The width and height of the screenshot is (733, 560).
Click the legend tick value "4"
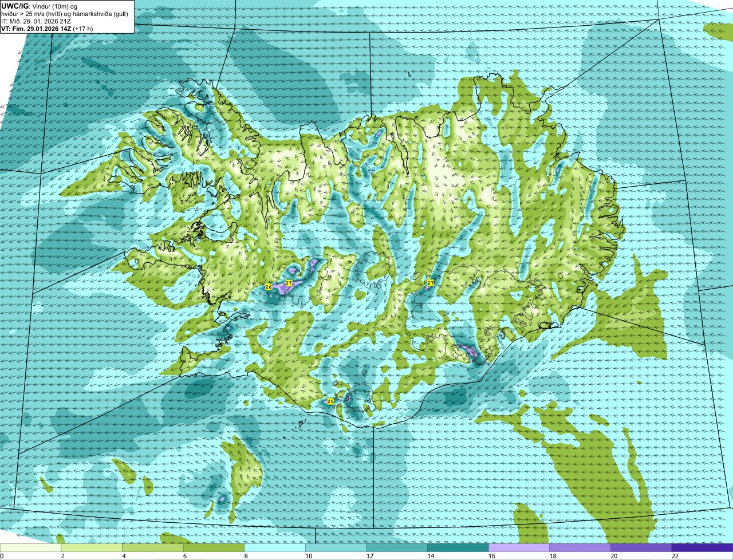click(124, 555)
